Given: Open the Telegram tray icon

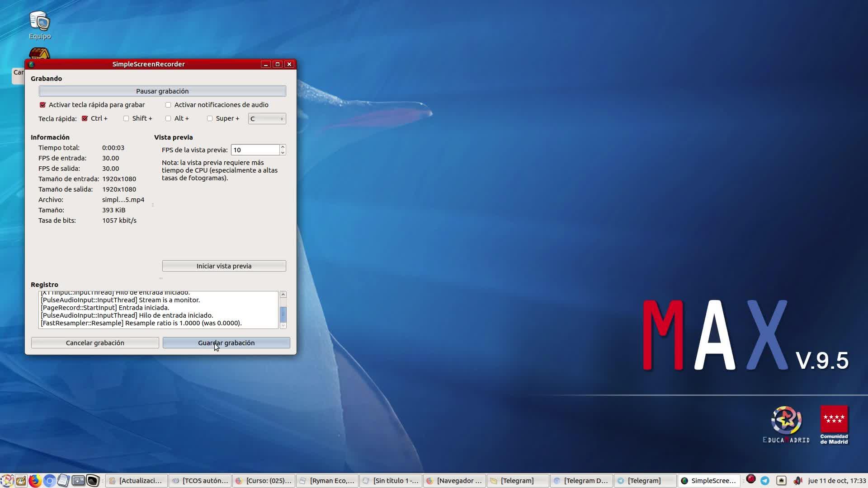Looking at the screenshot, I should point(765,480).
